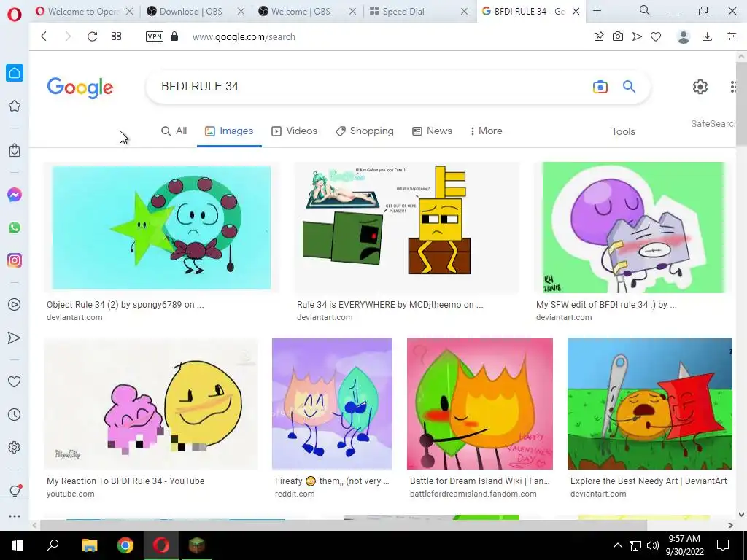This screenshot has height=560, width=747.
Task: Open Pinboards heart in the sidebar
Action: point(15,381)
